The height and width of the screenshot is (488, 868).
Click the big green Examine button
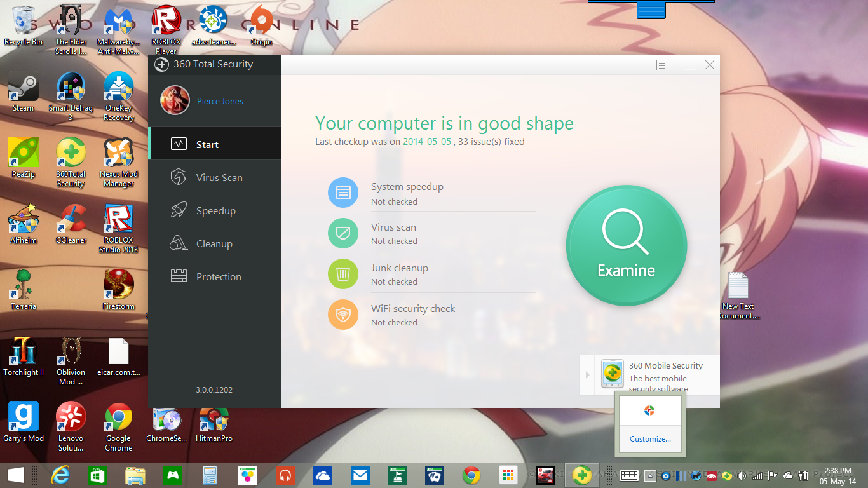click(626, 245)
